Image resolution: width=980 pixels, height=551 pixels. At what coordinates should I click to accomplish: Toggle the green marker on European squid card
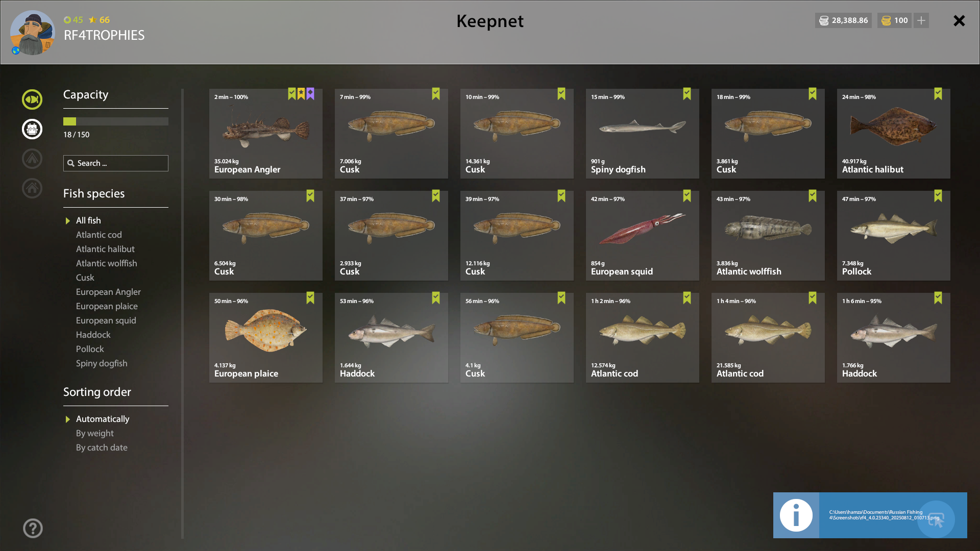[x=687, y=196]
